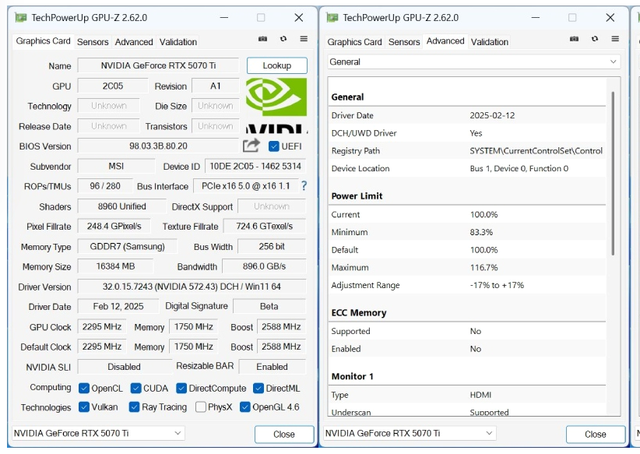Toggle the OpenGL 4.6 checkbox
Viewport: 640px width, 454px height.
click(245, 407)
